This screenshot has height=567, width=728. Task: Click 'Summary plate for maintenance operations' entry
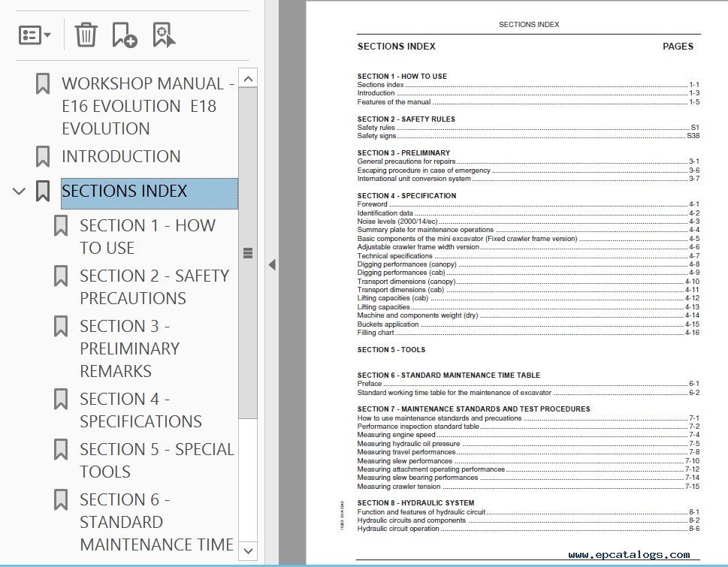[x=528, y=230]
